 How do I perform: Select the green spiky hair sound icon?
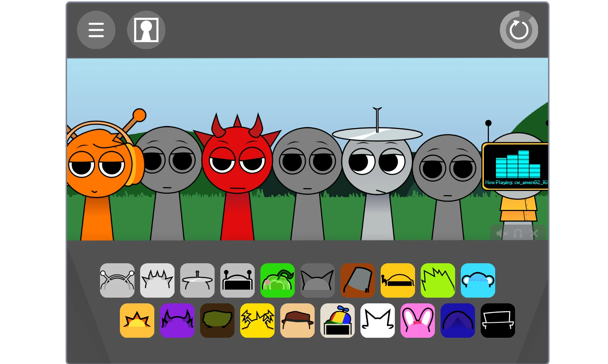point(438,280)
